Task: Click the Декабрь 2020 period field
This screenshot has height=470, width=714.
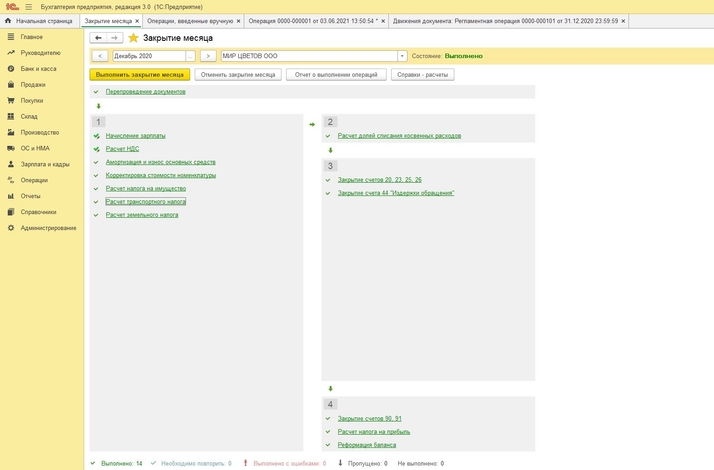Action: 147,56
